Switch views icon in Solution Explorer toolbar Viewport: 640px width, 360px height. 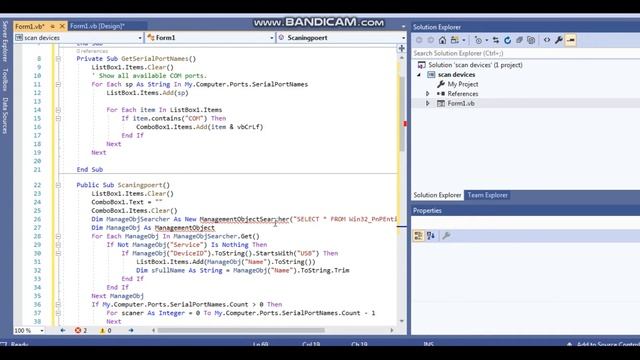(x=455, y=40)
